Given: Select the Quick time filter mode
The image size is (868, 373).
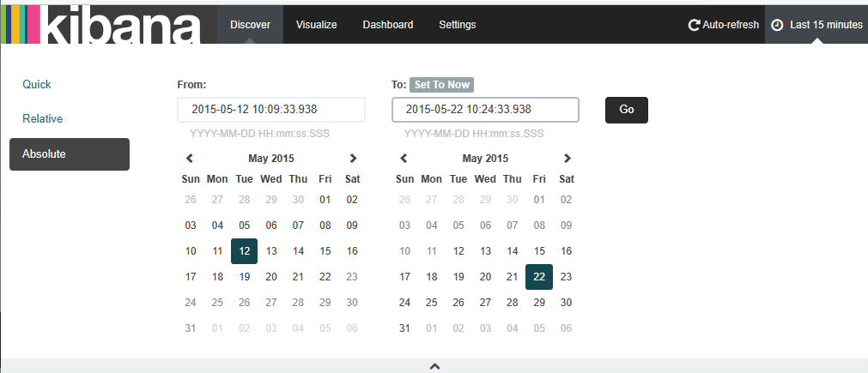Looking at the screenshot, I should click(37, 85).
